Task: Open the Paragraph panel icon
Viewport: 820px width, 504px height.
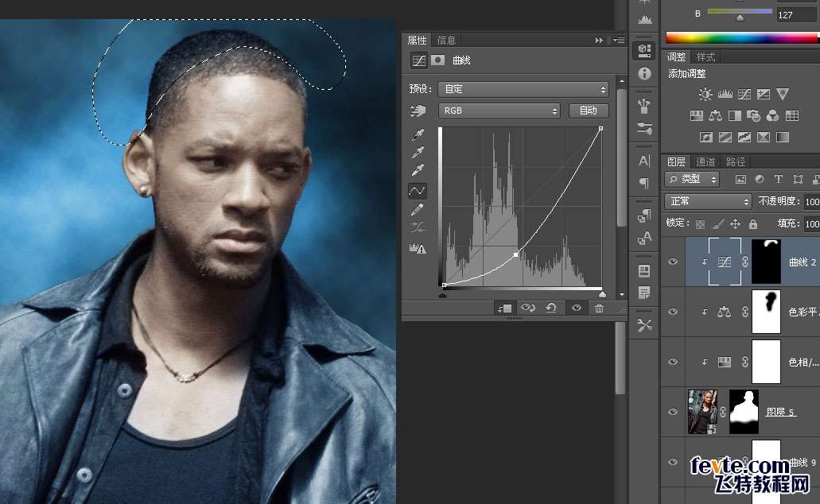Action: click(x=644, y=183)
